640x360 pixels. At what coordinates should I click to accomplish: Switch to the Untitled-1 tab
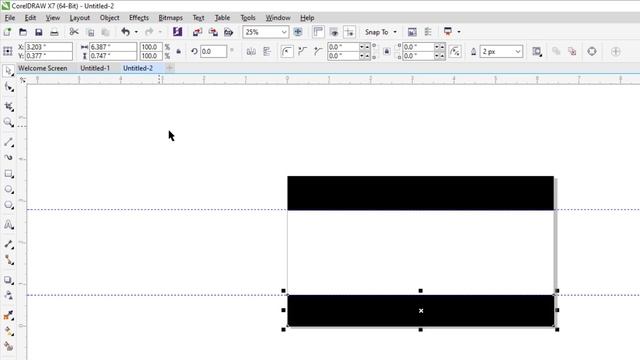click(95, 68)
